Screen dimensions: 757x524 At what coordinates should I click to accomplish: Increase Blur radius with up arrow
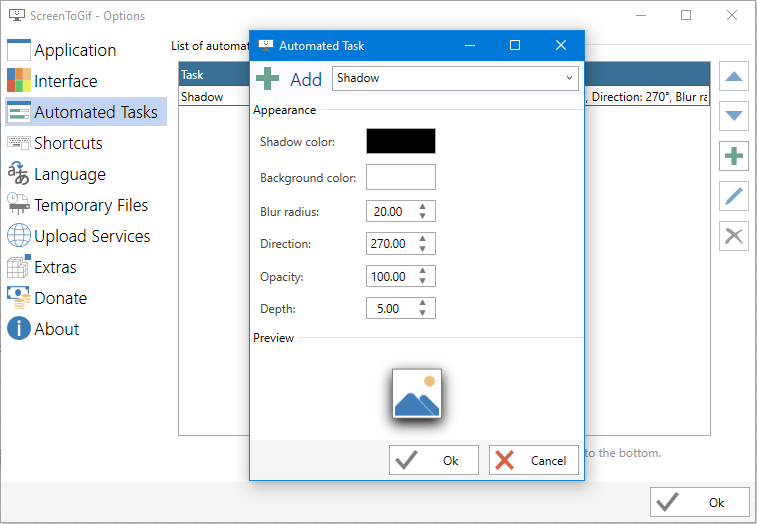click(422, 207)
